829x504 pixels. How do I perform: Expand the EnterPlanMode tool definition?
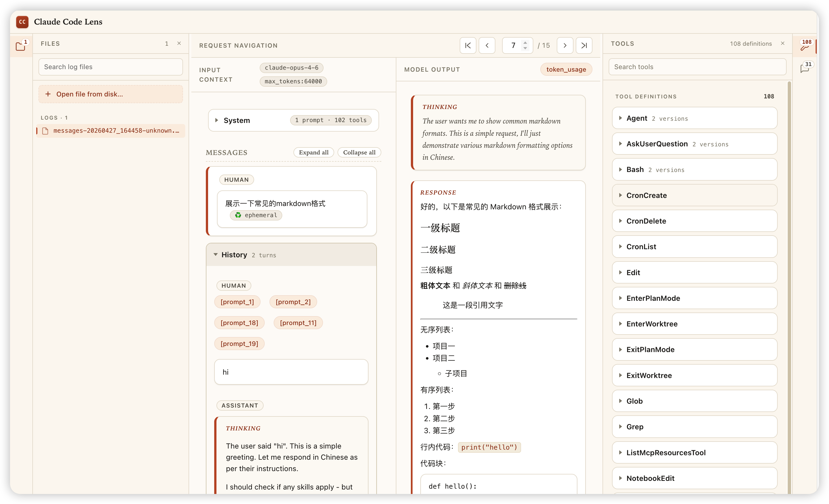tap(695, 298)
